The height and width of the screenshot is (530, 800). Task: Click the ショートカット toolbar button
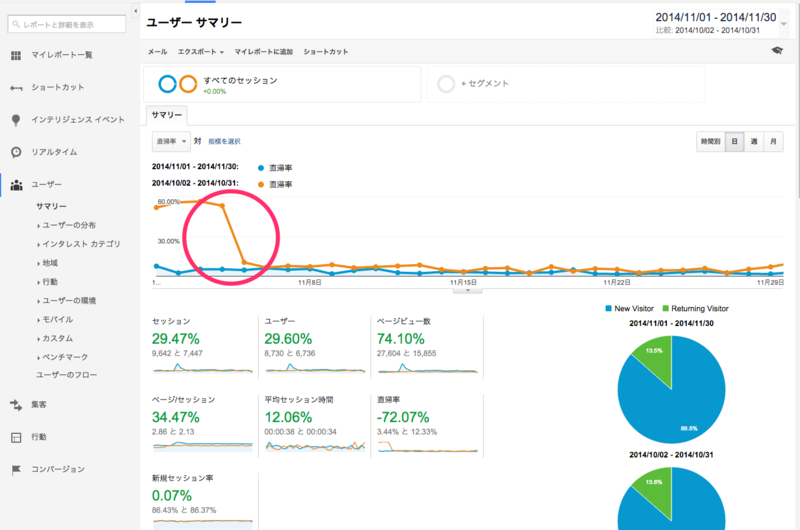326,52
